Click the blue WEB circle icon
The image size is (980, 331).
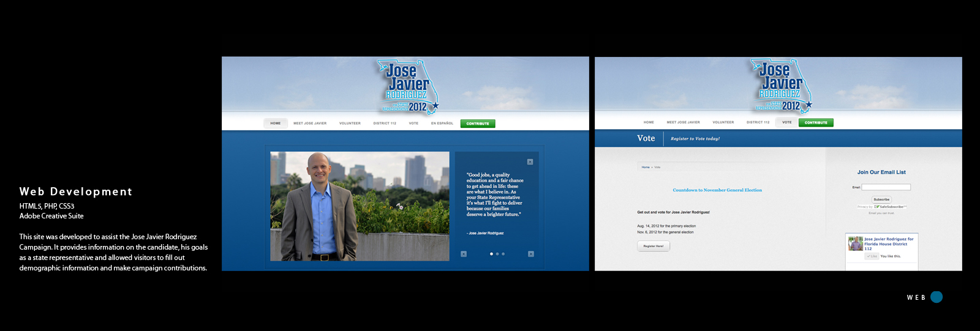tap(937, 297)
